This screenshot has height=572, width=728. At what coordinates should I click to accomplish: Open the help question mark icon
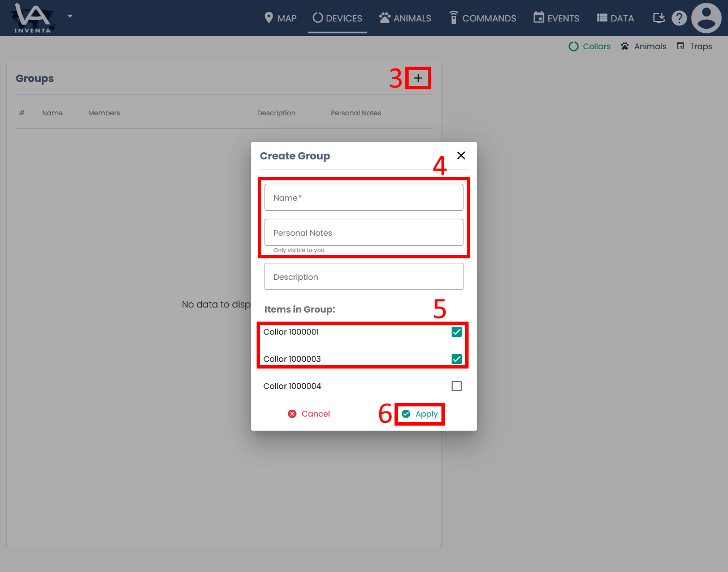pos(679,18)
